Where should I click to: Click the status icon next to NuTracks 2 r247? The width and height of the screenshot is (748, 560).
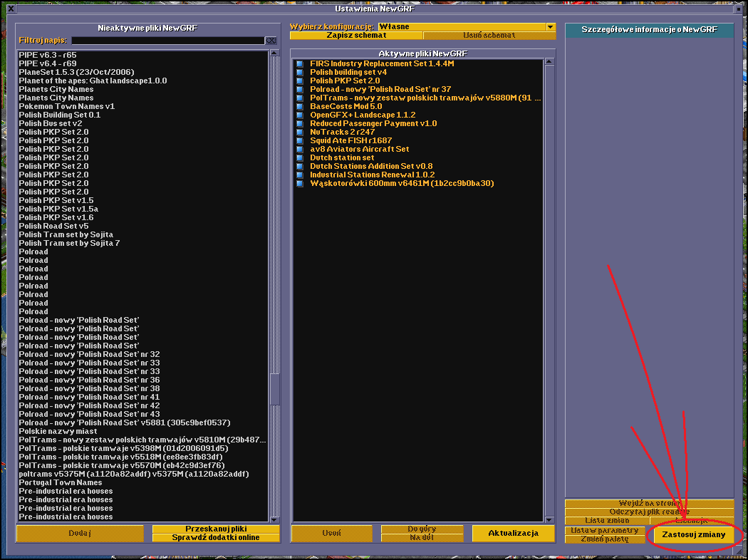pyautogui.click(x=300, y=133)
